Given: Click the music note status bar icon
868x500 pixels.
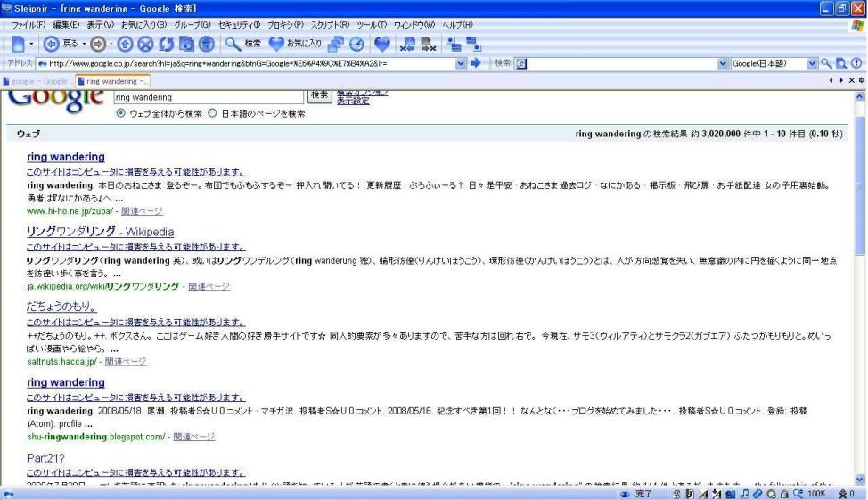Looking at the screenshot, I should [744, 494].
